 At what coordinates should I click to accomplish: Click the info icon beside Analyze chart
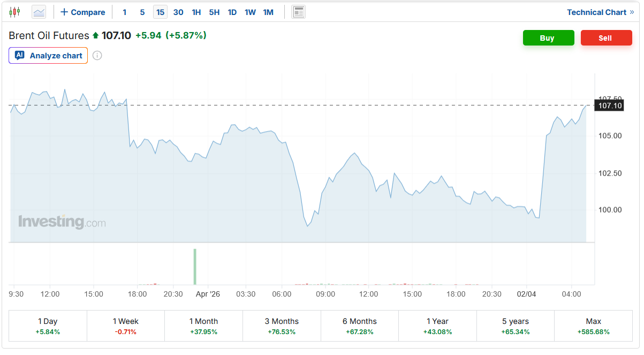tap(97, 56)
